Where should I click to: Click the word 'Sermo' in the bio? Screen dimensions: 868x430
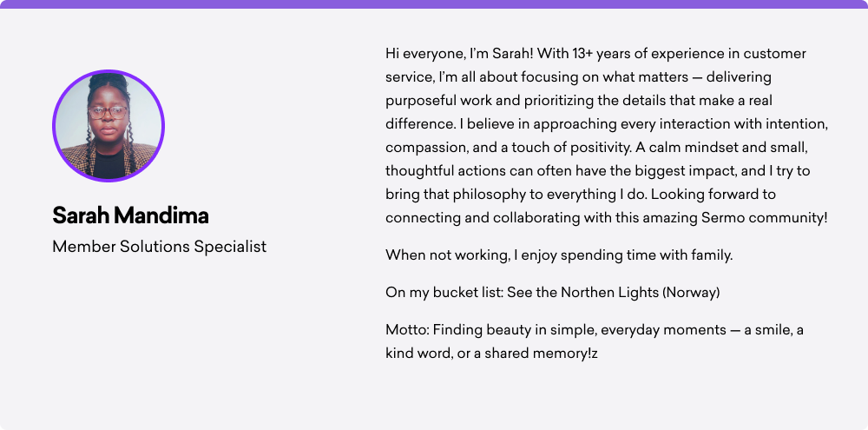[720, 218]
